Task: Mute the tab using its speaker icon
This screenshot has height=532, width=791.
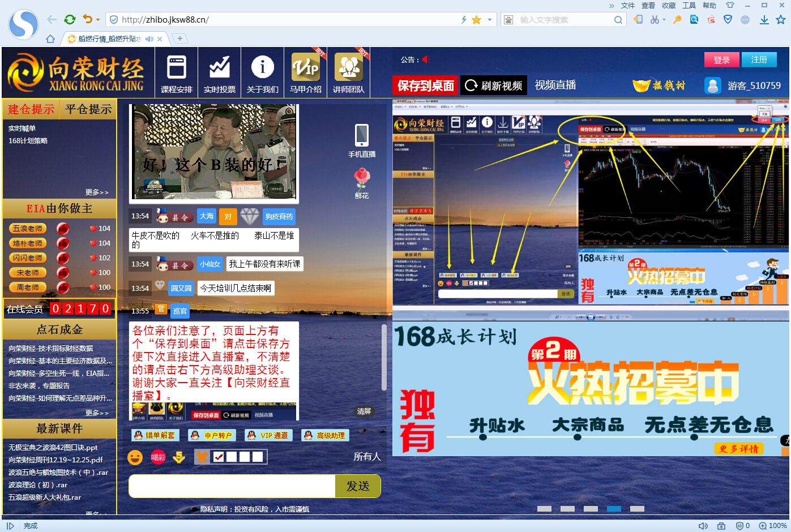Action: [x=149, y=39]
